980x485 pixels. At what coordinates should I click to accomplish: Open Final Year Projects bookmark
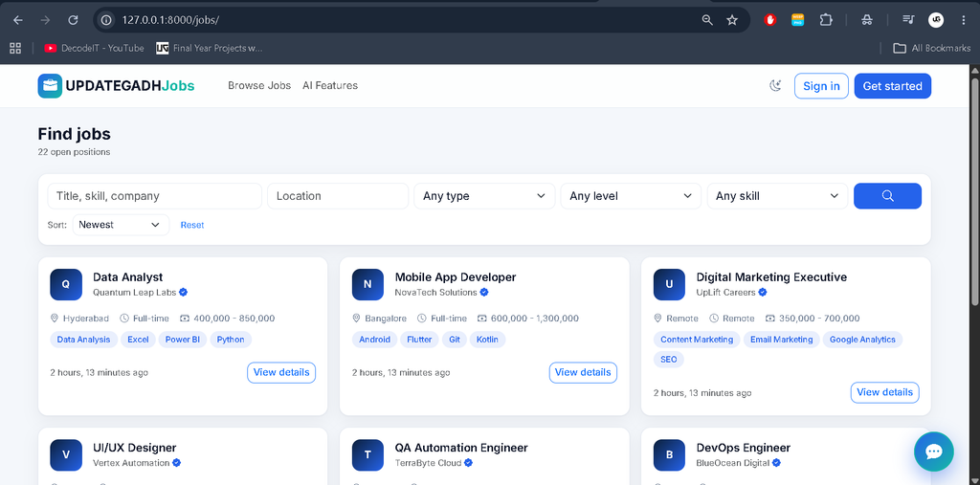(x=210, y=48)
